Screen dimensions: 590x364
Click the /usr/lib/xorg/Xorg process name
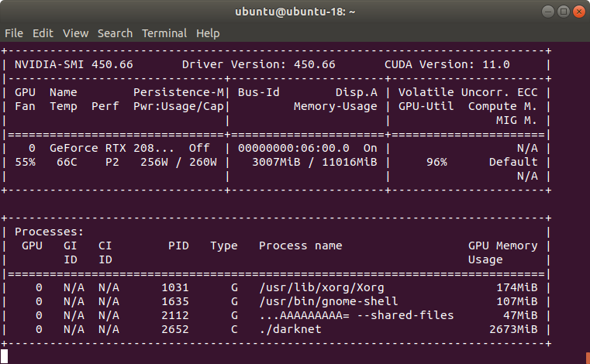(x=322, y=287)
